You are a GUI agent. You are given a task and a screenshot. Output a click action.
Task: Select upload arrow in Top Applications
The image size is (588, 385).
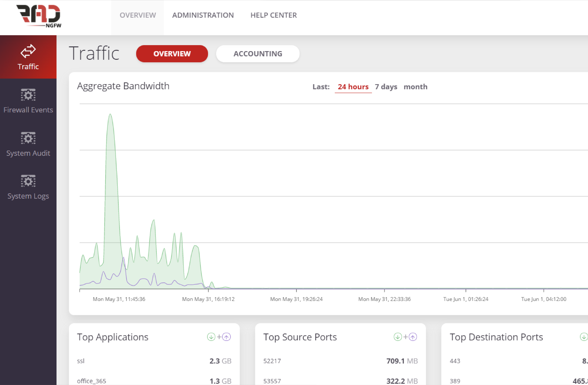pos(227,337)
